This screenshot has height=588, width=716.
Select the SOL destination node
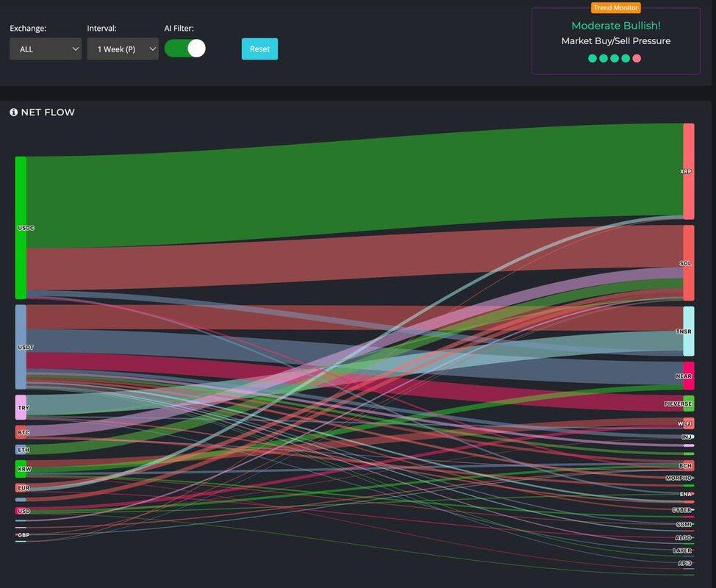point(688,263)
